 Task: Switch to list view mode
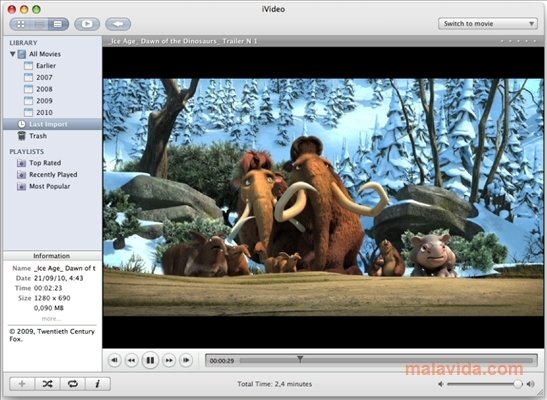coord(58,24)
